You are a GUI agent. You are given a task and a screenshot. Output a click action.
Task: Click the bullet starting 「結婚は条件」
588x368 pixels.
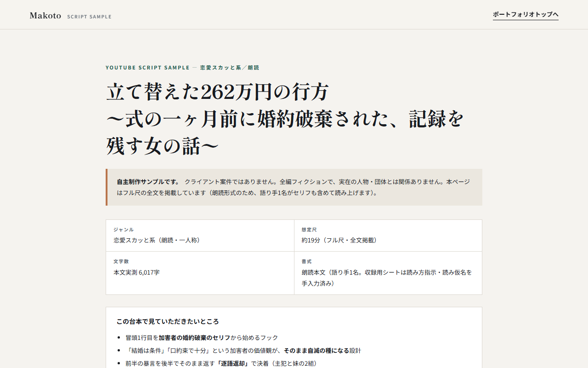(243, 351)
